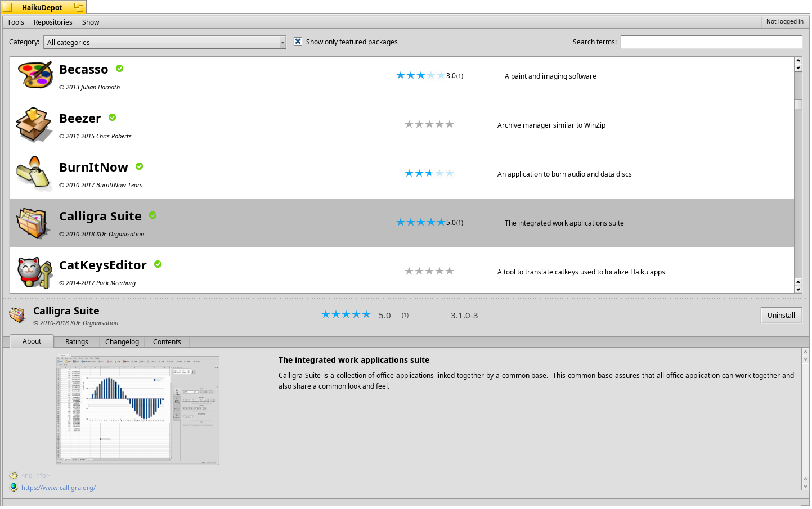Screen dimensions: 812x509
Task: Click the version number 3.1.0-3
Action: pyautogui.click(x=464, y=316)
